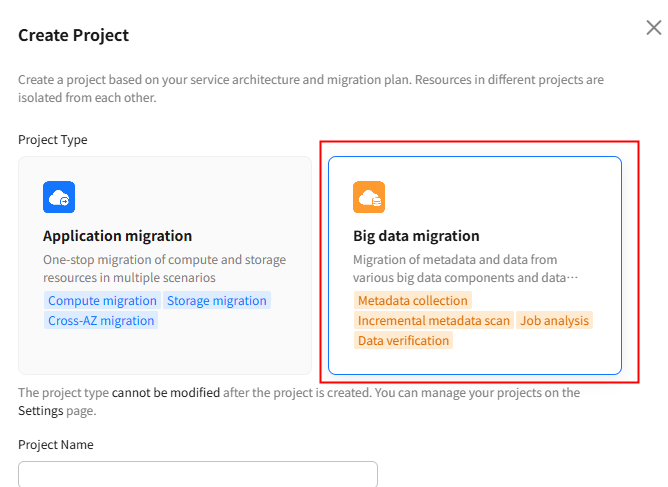Click the Data verification tag
This screenshot has height=487, width=668.
point(403,340)
